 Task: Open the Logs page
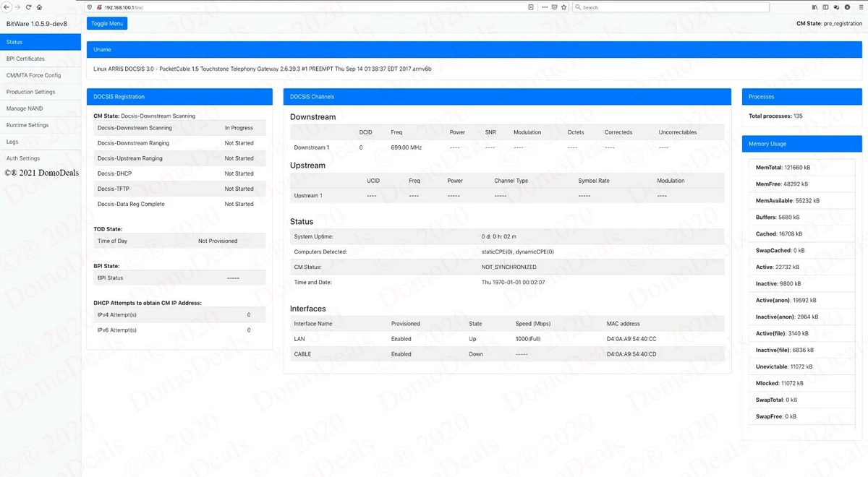tap(12, 142)
